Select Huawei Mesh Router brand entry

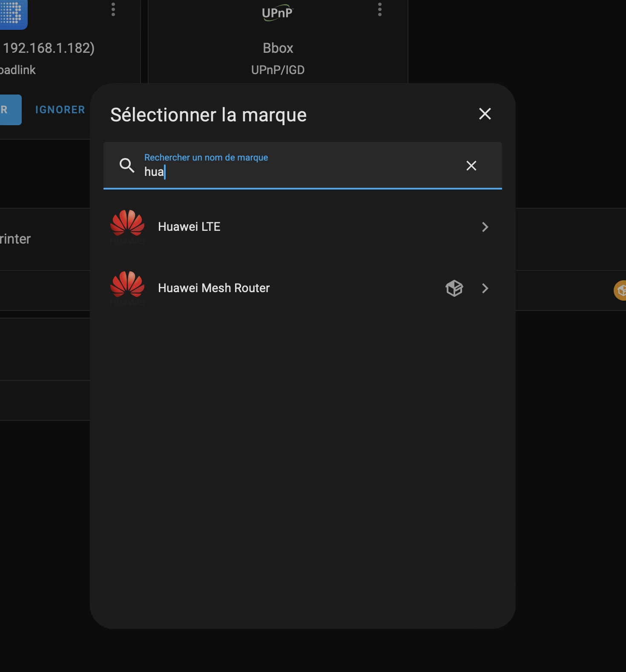[x=302, y=288]
